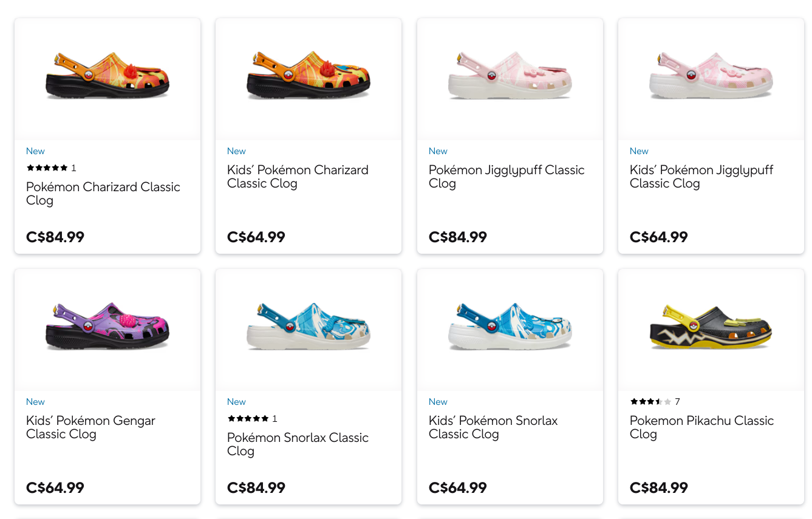This screenshot has width=812, height=519.
Task: Click the Pokemon Pikachu Classic Clog title
Action: click(701, 427)
